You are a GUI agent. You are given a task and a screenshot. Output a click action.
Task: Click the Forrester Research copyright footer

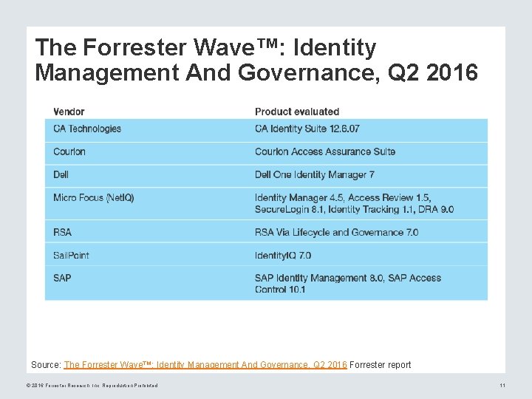[92, 386]
